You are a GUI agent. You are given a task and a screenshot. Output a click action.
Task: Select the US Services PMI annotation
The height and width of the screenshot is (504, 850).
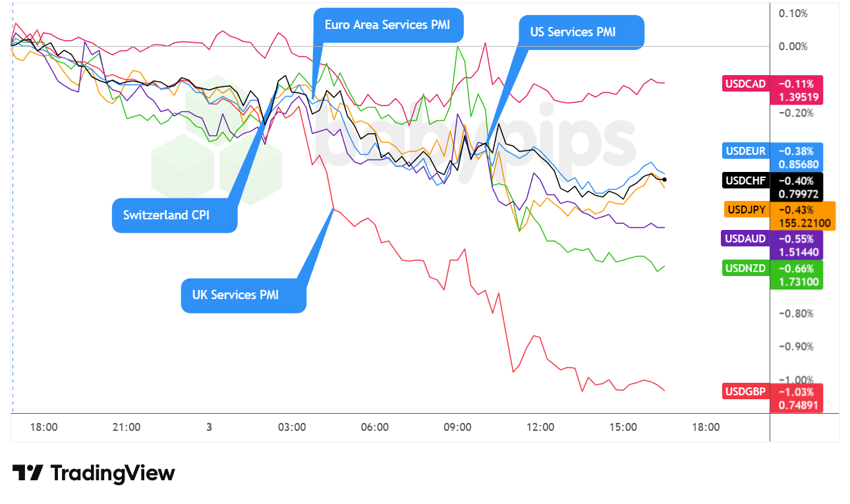pyautogui.click(x=572, y=32)
